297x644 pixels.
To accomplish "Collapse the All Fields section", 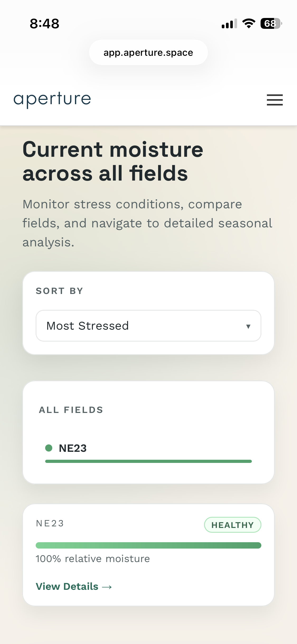I will 71,410.
